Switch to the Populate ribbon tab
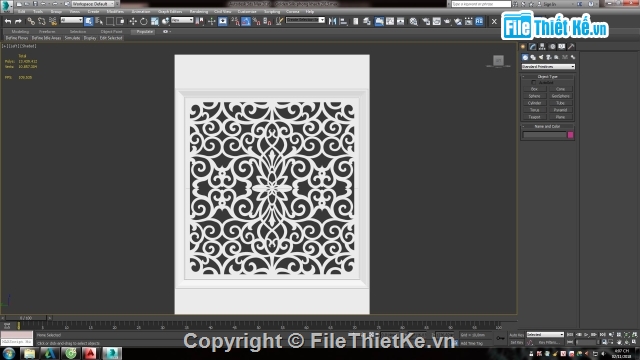The height and width of the screenshot is (360, 640). click(x=144, y=31)
